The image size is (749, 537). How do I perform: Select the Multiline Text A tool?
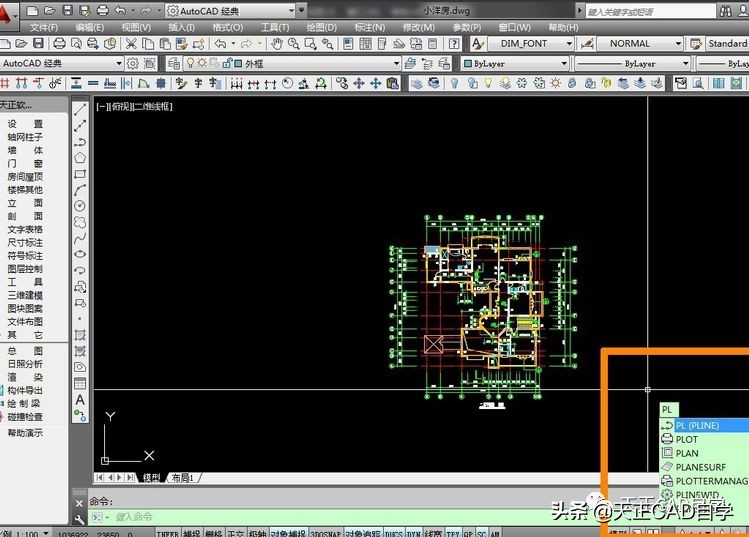(80, 399)
